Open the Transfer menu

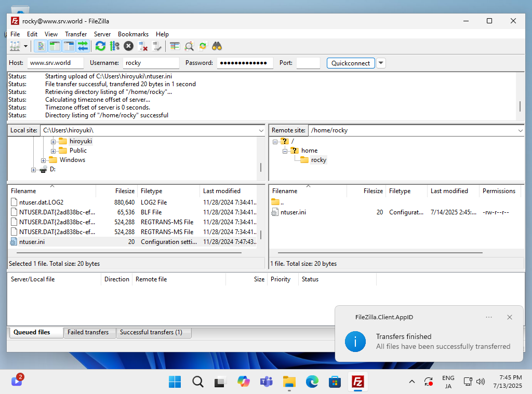click(76, 34)
